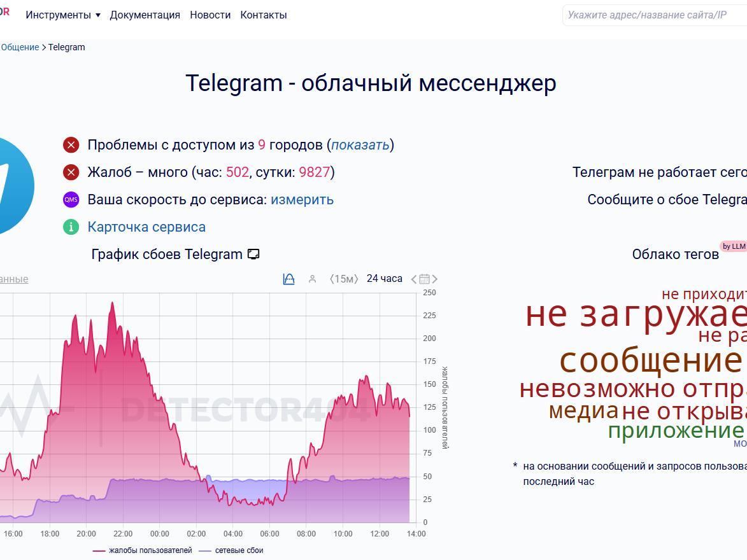Click the user icon above the chart

point(312,279)
